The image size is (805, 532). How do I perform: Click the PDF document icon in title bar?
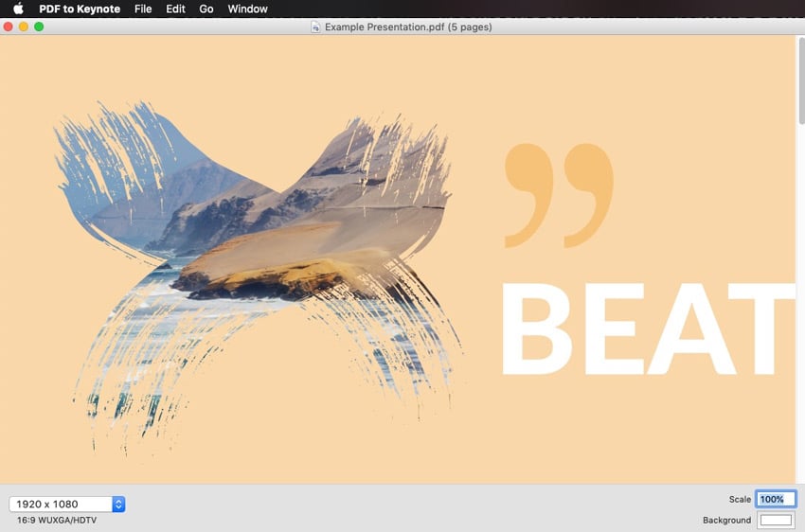click(316, 27)
